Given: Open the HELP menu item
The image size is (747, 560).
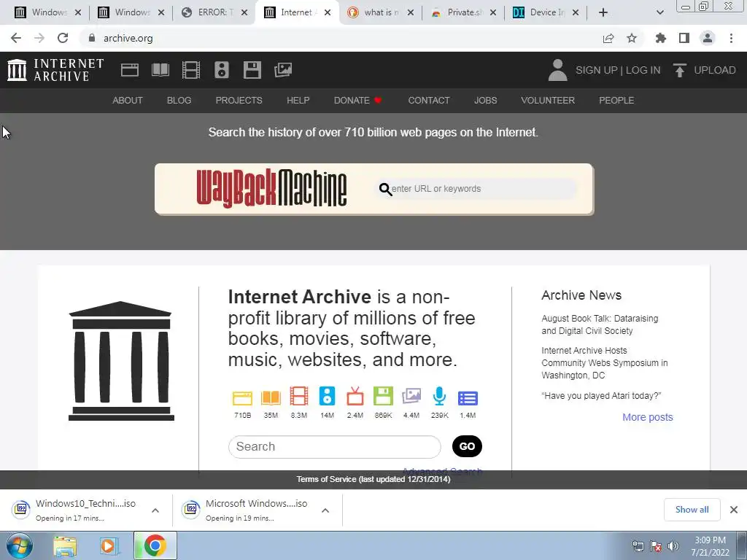Looking at the screenshot, I should click(298, 101).
